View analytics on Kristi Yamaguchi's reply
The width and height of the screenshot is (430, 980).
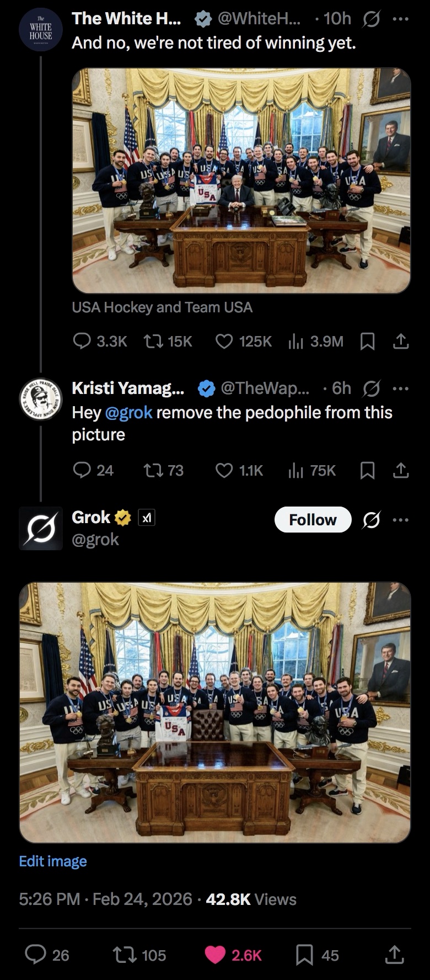296,470
